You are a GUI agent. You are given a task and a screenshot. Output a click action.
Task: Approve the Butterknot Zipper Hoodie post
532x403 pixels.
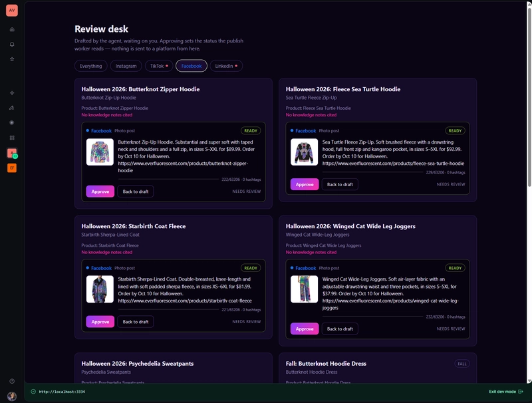tap(100, 192)
